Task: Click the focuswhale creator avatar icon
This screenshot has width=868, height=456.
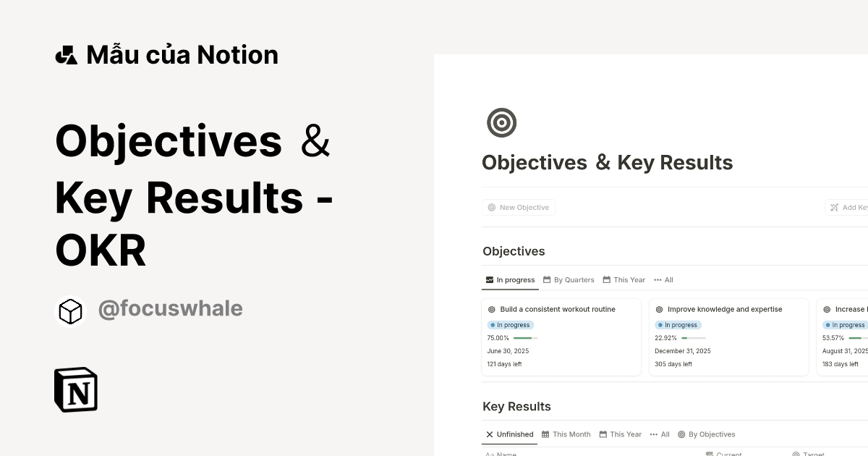Action: coord(71,311)
